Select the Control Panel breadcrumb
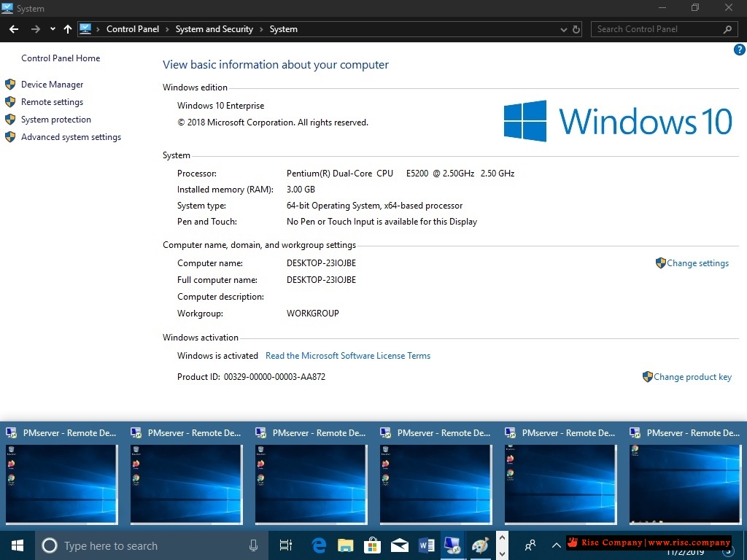Screen dimensions: 747x560 [x=133, y=29]
